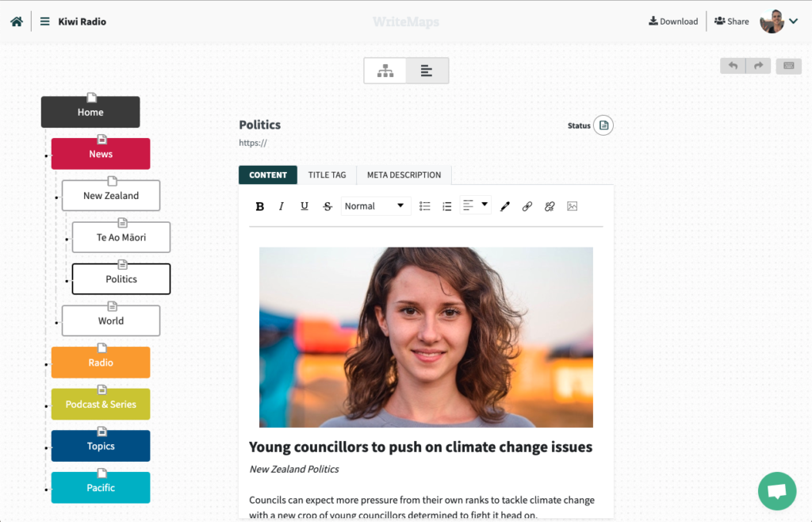This screenshot has height=522, width=812.
Task: Open the hamburger menu beside Kiwi Radio
Action: pyautogui.click(x=45, y=21)
